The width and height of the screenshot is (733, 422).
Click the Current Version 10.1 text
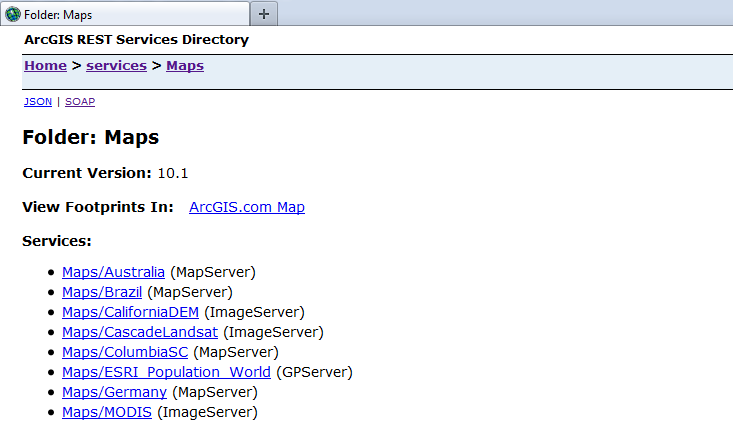pos(105,173)
